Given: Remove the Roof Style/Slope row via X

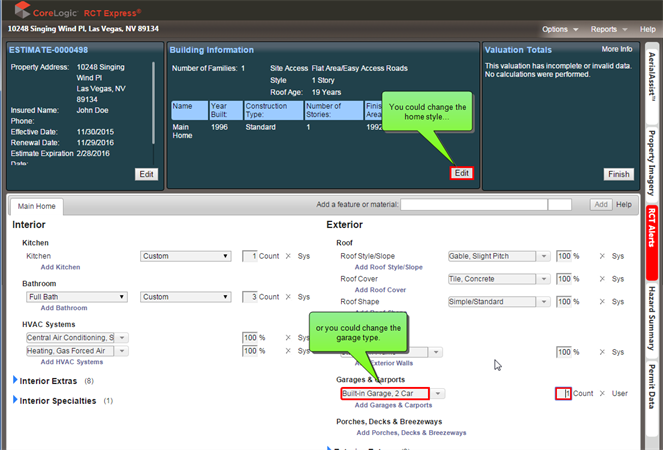Looking at the screenshot, I should [602, 256].
